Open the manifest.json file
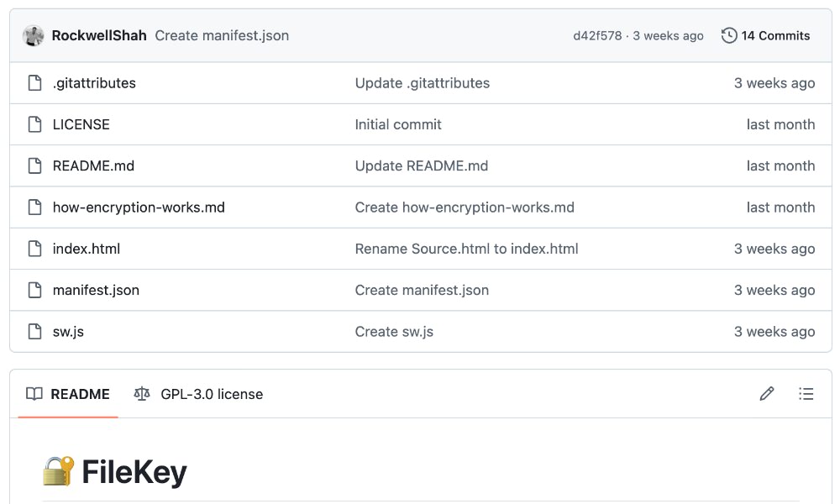 point(96,291)
